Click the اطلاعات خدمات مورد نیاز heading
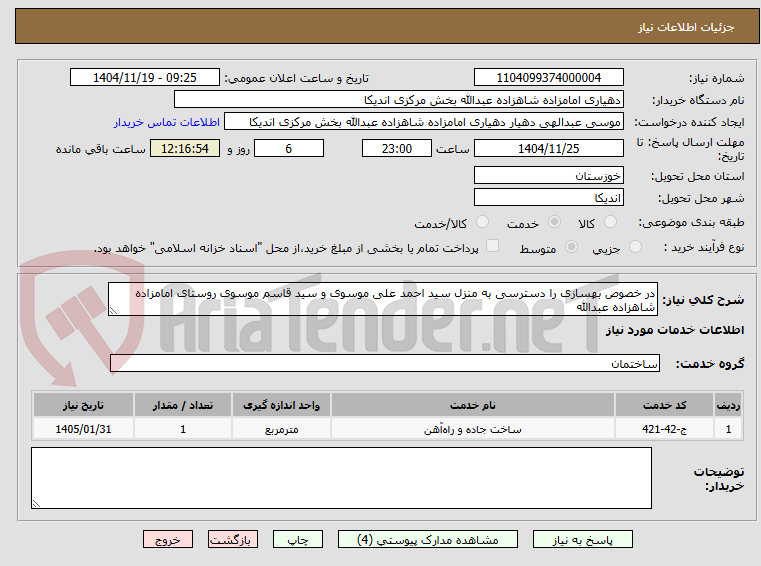 point(675,330)
